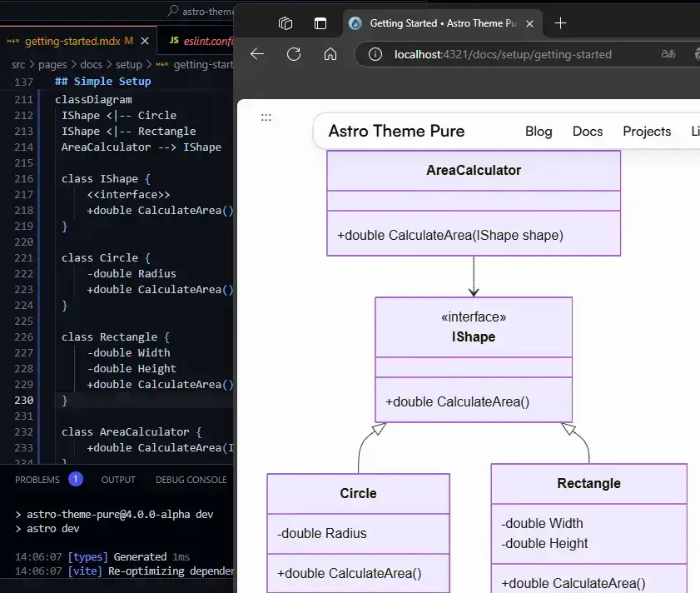This screenshot has width=700, height=593.
Task: Open the OUTPUT panel tab
Action: point(118,480)
